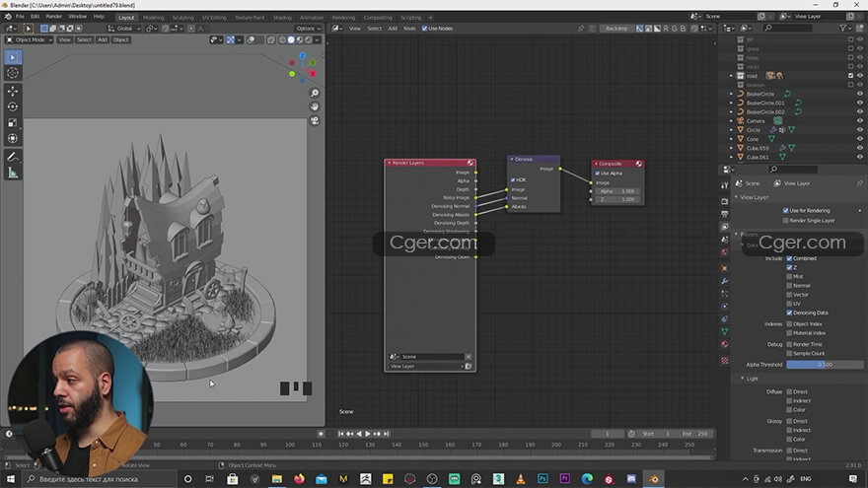Open the Global transform orientation dropdown
The height and width of the screenshot is (488, 868).
pos(124,29)
